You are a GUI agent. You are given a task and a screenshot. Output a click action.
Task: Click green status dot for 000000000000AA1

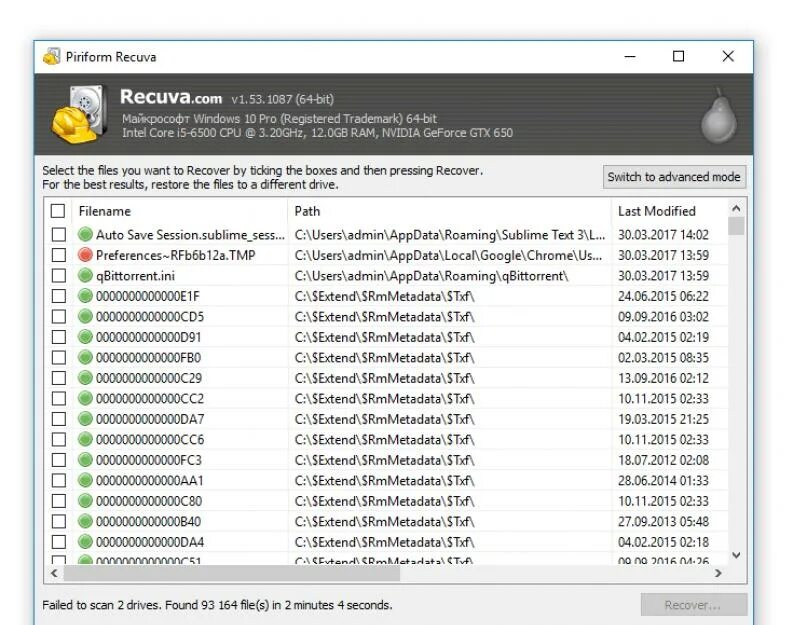point(85,480)
